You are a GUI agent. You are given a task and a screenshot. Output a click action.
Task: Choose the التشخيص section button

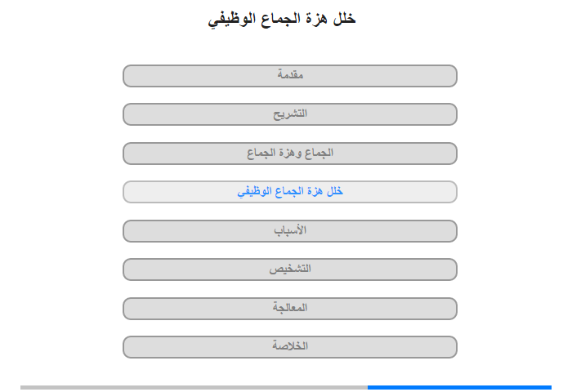click(289, 269)
